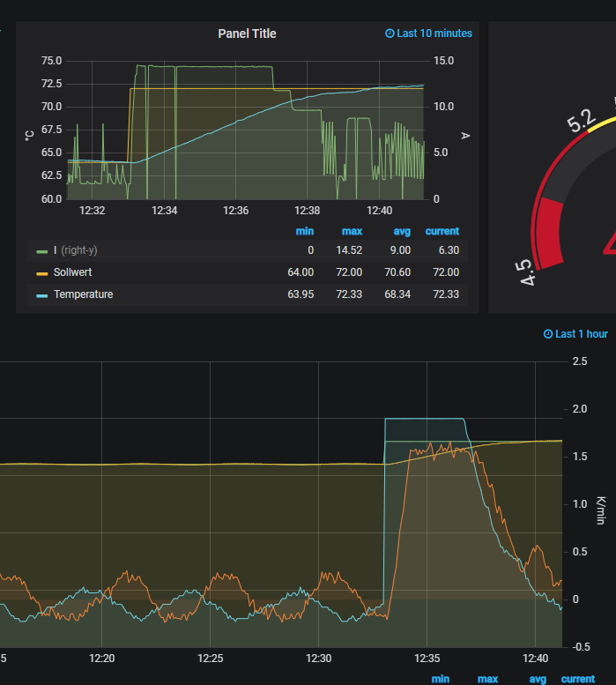Click avg header in the bottom graph legend
The height and width of the screenshot is (685, 616).
pyautogui.click(x=538, y=679)
